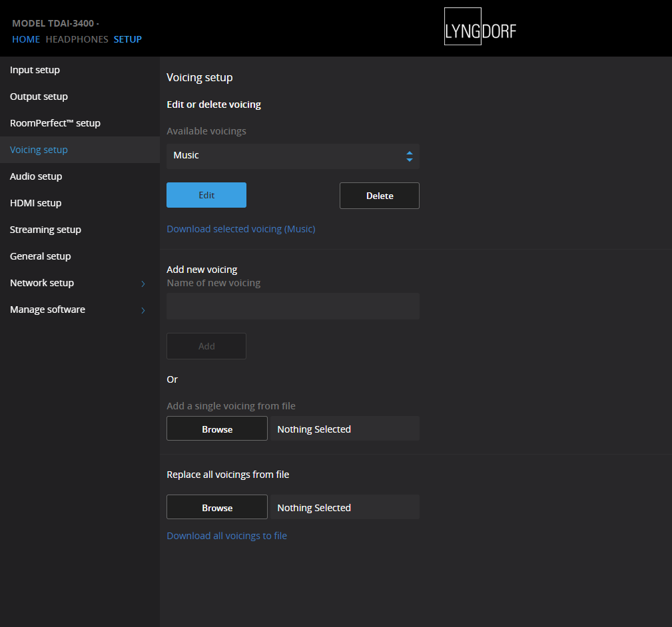This screenshot has height=627, width=672.
Task: Open Streaming setup
Action: (x=45, y=229)
